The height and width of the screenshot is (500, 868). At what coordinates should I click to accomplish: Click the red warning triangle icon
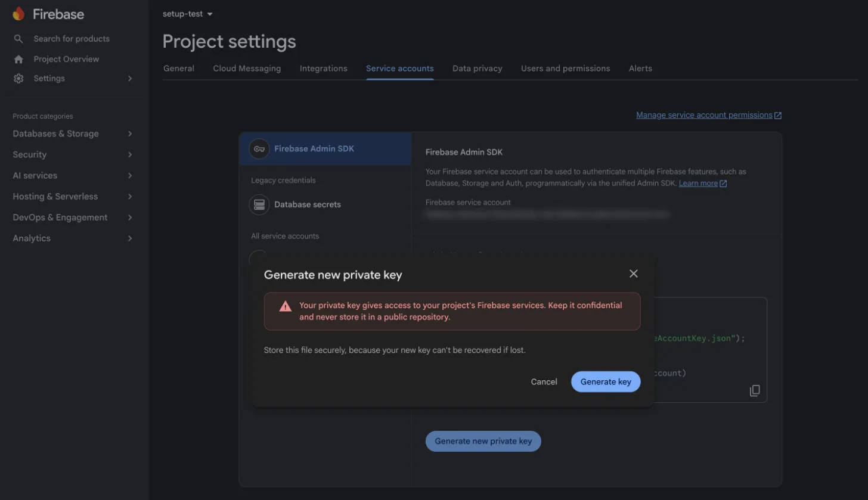[286, 306]
